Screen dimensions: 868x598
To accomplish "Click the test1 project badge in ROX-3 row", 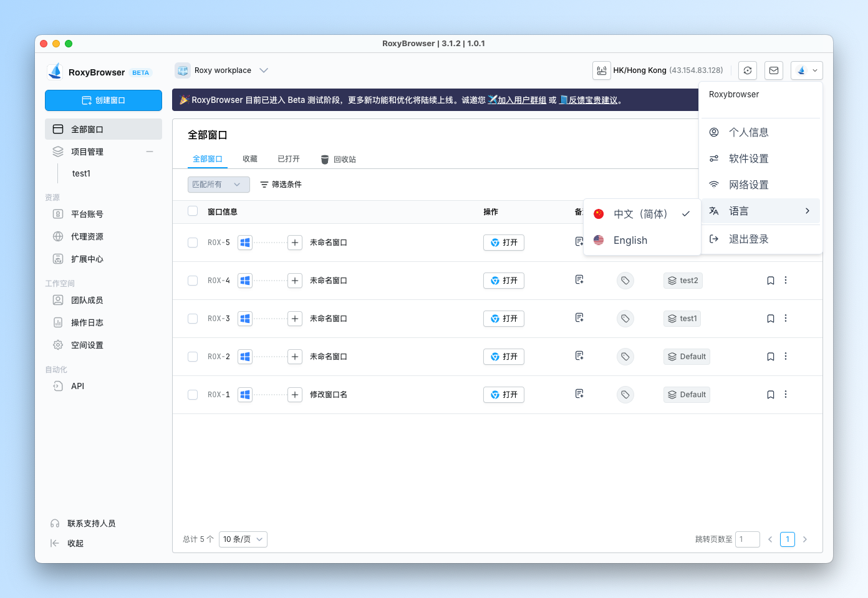I will [682, 319].
